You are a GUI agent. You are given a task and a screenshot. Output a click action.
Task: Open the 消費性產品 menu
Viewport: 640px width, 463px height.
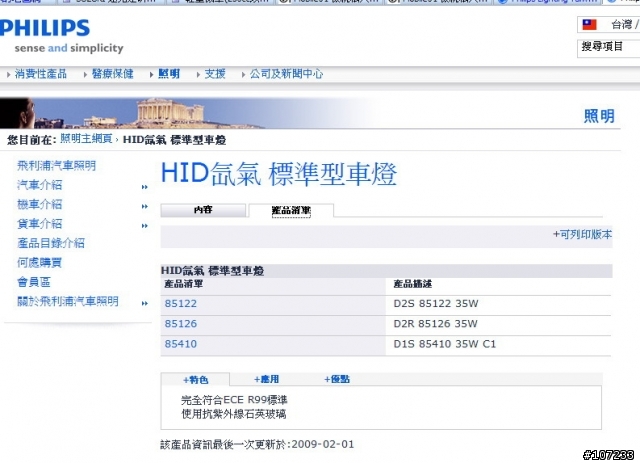pos(40,74)
